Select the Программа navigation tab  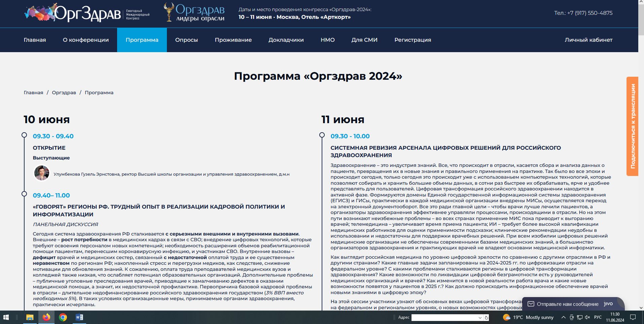pos(142,40)
